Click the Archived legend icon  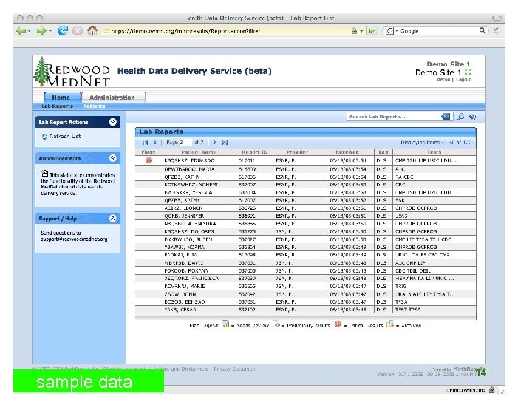pyautogui.click(x=390, y=324)
